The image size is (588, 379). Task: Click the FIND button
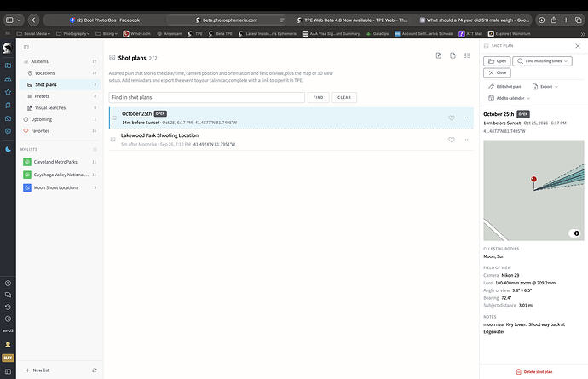319,97
